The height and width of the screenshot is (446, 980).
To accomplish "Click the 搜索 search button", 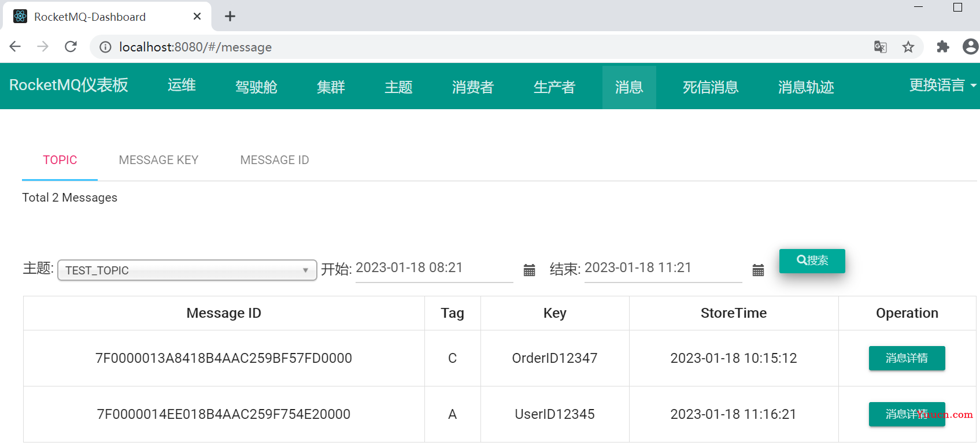I will click(x=812, y=261).
